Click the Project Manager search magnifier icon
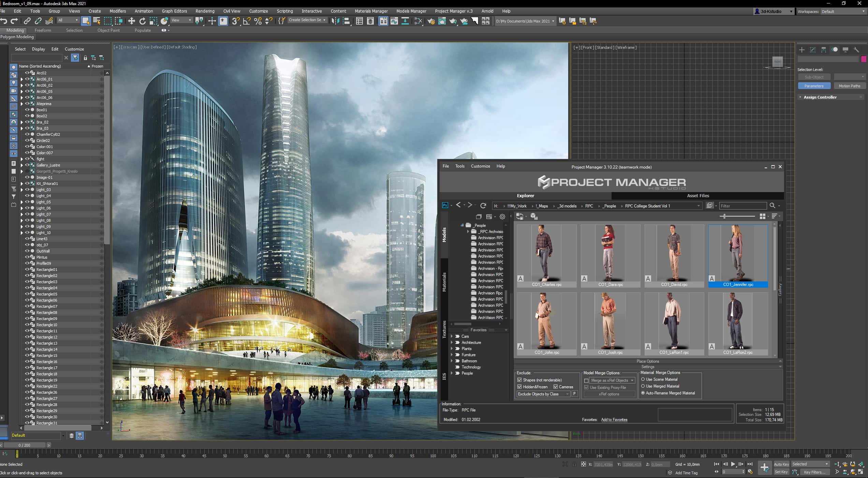This screenshot has width=868, height=478. 773,205
